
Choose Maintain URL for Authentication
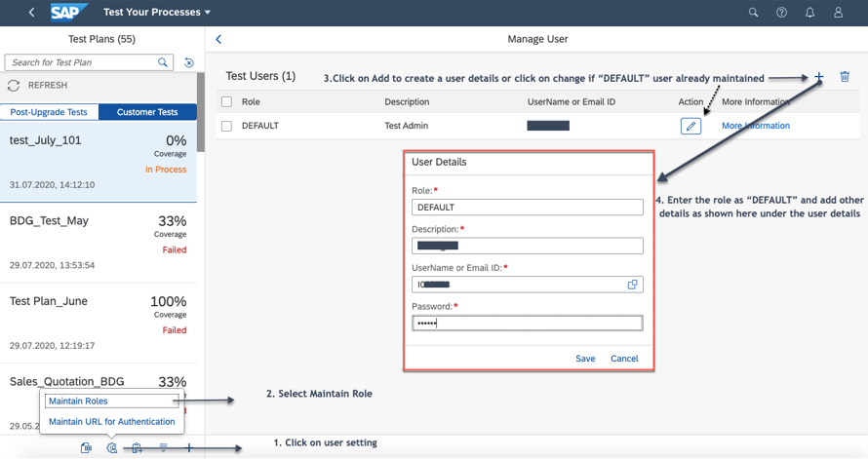click(111, 422)
